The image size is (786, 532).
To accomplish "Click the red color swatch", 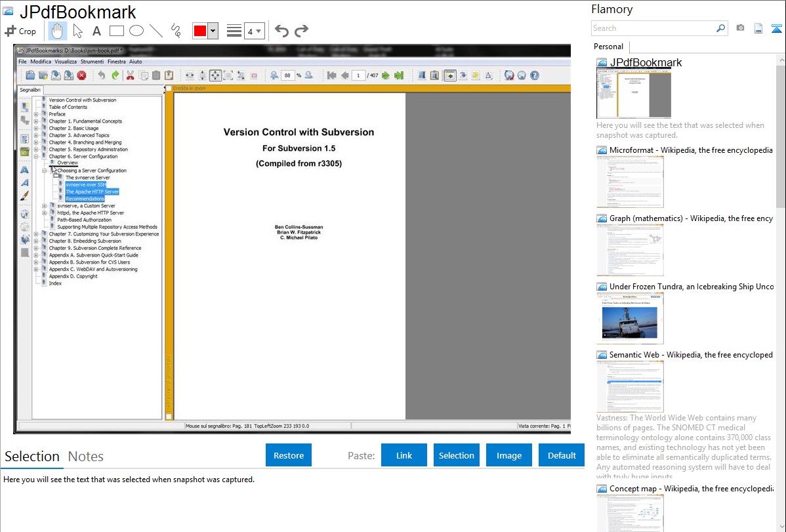I will 200,31.
